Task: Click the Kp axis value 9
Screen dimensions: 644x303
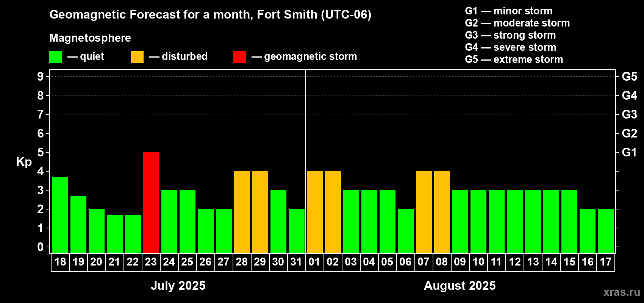Action: 41,77
